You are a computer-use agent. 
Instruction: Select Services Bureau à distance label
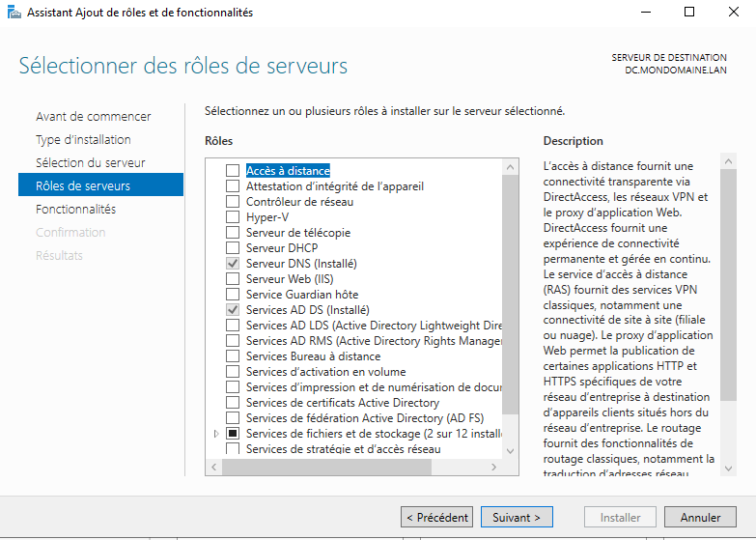pos(313,356)
